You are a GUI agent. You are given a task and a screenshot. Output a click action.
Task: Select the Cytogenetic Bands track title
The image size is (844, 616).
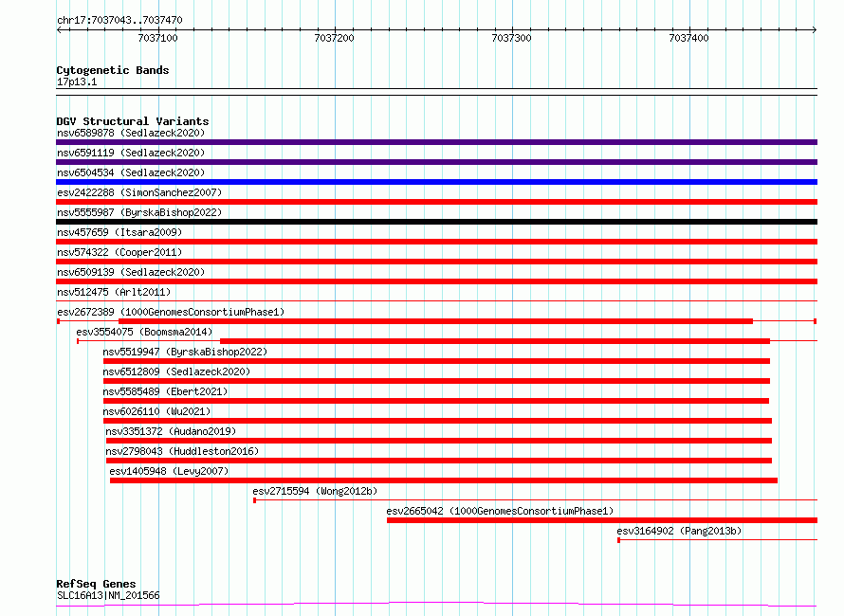(113, 70)
